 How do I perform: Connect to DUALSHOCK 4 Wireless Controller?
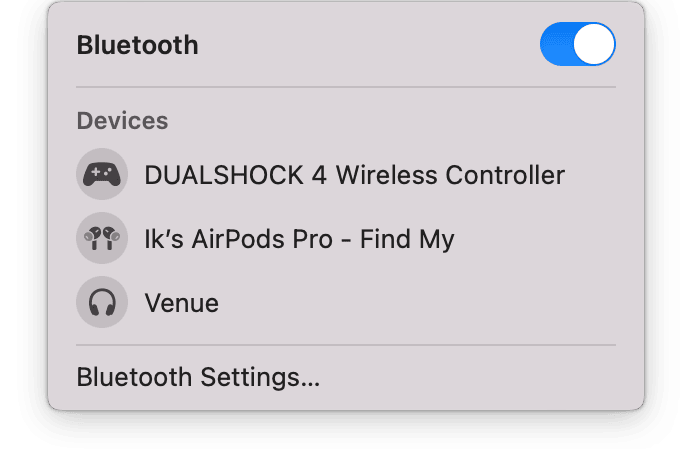pos(346,174)
